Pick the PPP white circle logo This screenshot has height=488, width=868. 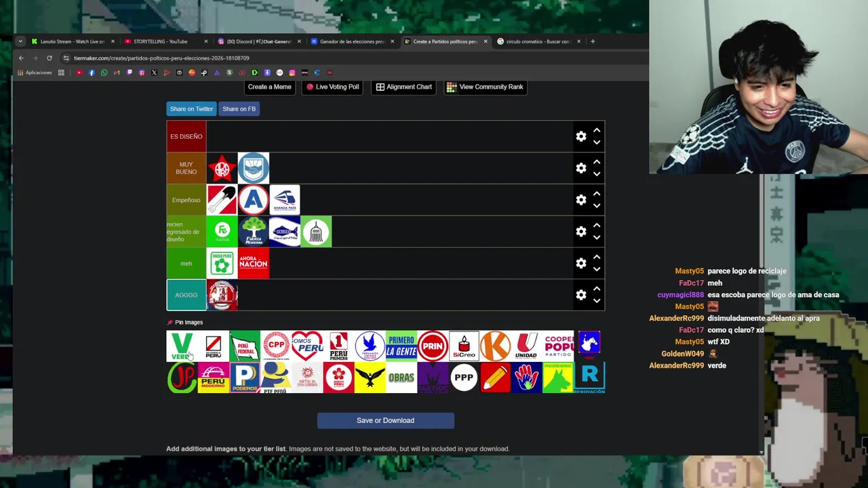464,378
